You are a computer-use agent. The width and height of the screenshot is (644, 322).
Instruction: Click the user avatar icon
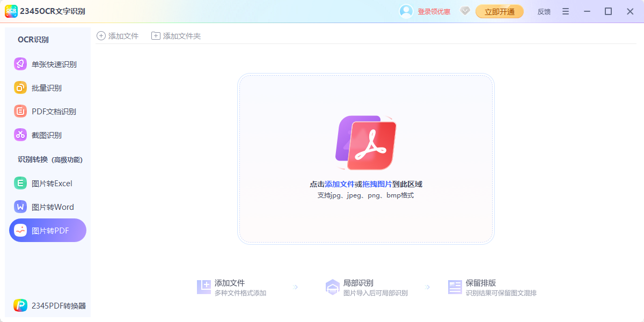coord(406,11)
